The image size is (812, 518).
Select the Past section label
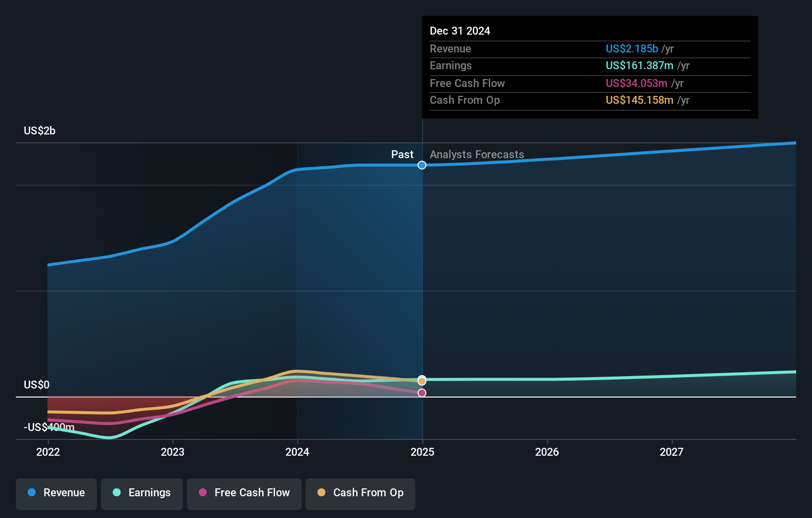[x=402, y=154]
